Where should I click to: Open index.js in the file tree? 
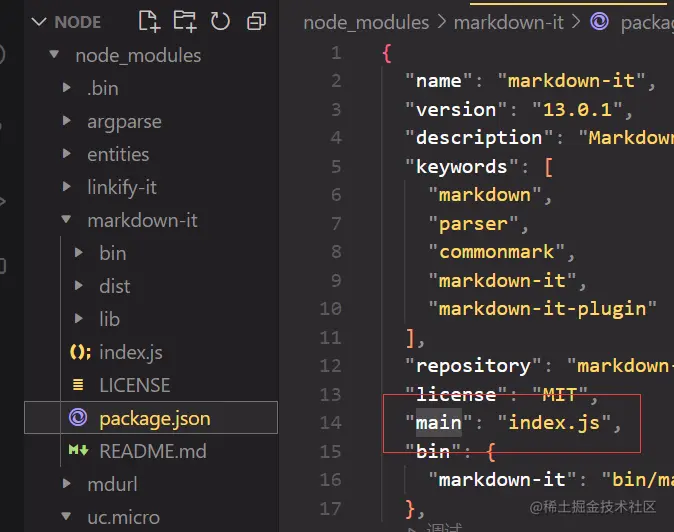tap(131, 352)
